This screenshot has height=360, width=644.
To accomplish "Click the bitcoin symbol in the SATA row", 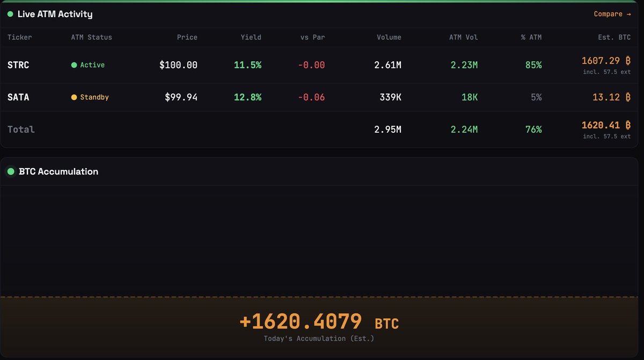I will (x=627, y=97).
